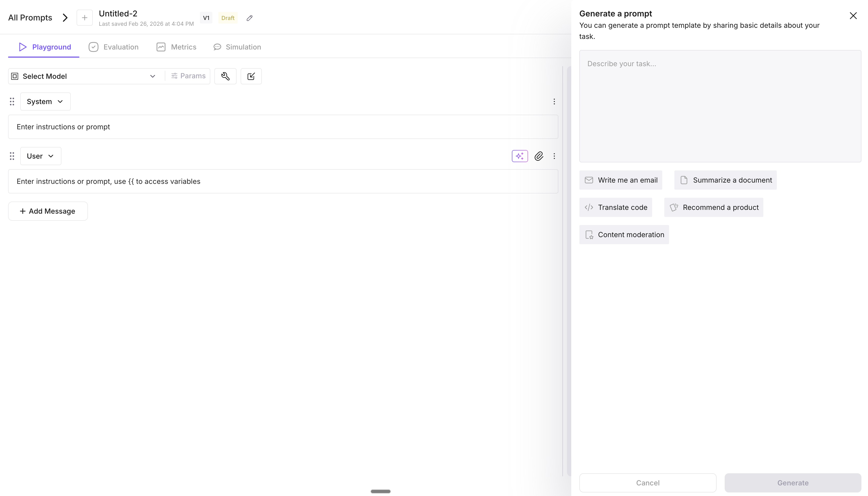Go to the Metrics tab

[176, 47]
